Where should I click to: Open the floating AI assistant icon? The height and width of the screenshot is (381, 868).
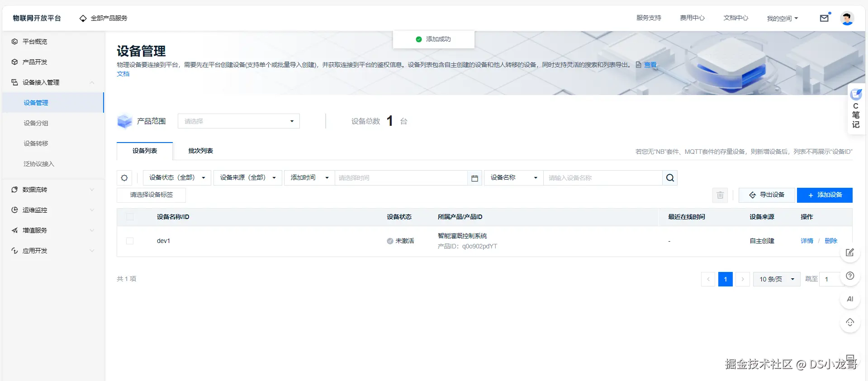(850, 299)
